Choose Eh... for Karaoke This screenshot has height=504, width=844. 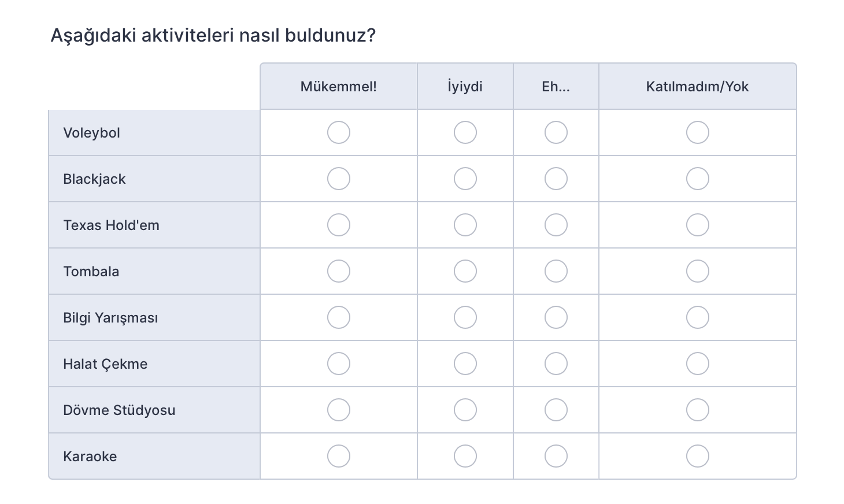556,456
